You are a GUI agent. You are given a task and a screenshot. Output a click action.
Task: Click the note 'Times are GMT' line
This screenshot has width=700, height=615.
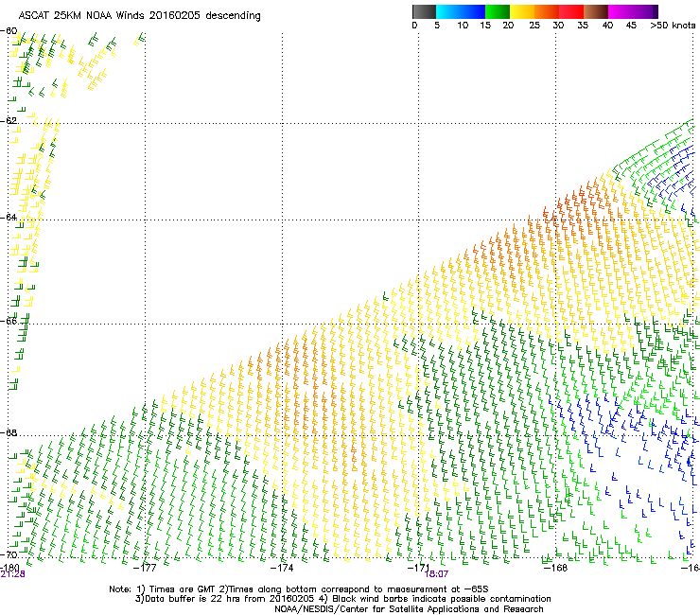pyautogui.click(x=299, y=589)
